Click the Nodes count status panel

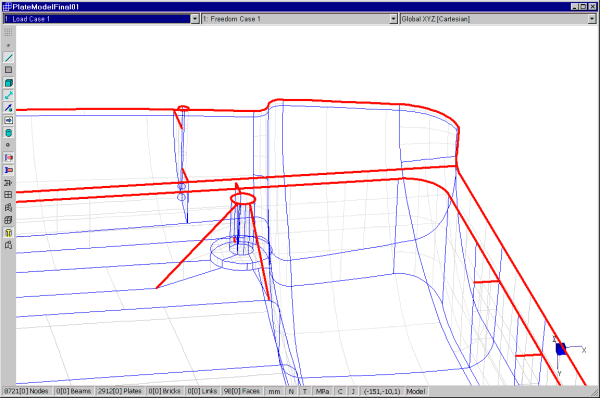tap(27, 391)
